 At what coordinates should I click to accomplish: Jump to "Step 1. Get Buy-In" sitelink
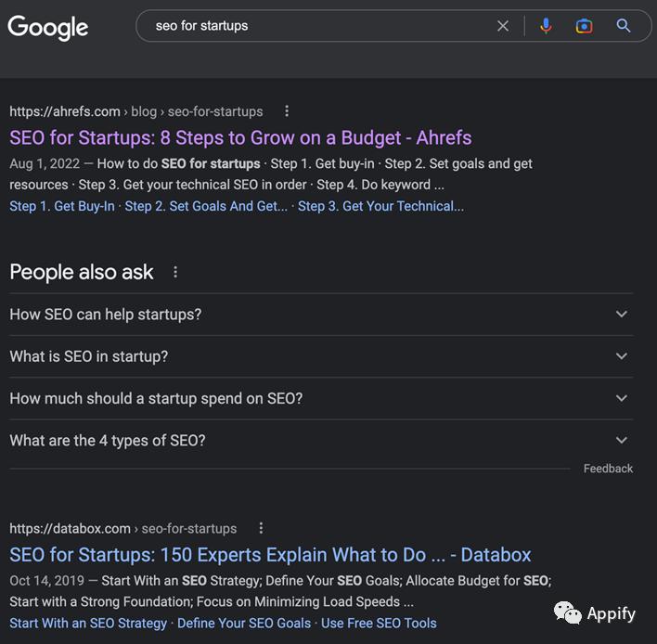62,206
